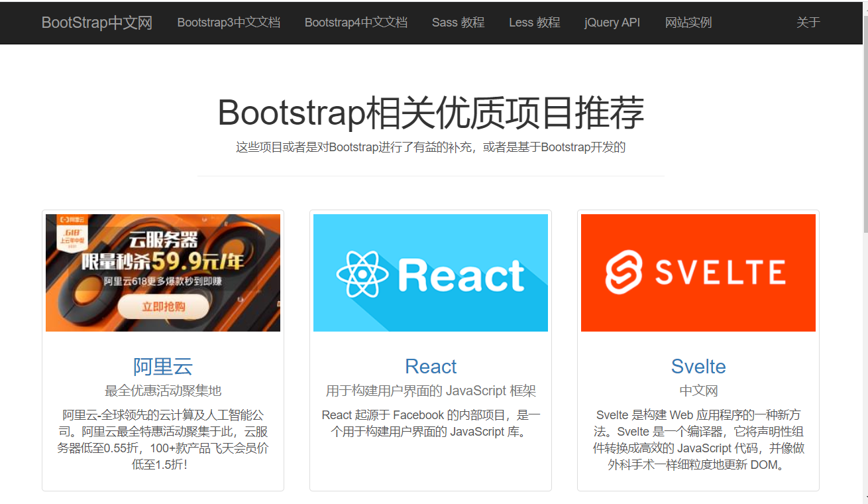Image resolution: width=868 pixels, height=504 pixels.
Task: Open the Bootstrap3中文文档 menu item
Action: [228, 22]
